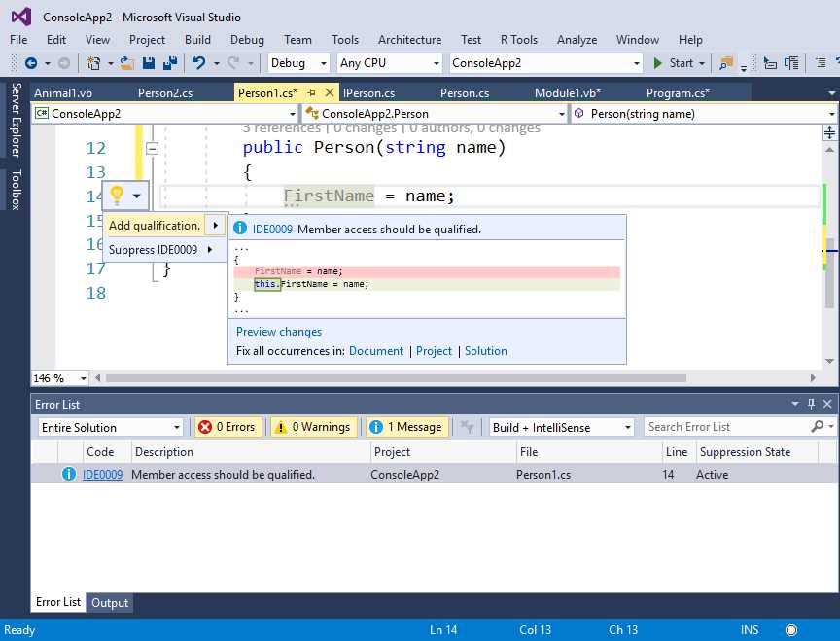
Task: Open the Entire Solution scope dropdown
Action: (110, 427)
